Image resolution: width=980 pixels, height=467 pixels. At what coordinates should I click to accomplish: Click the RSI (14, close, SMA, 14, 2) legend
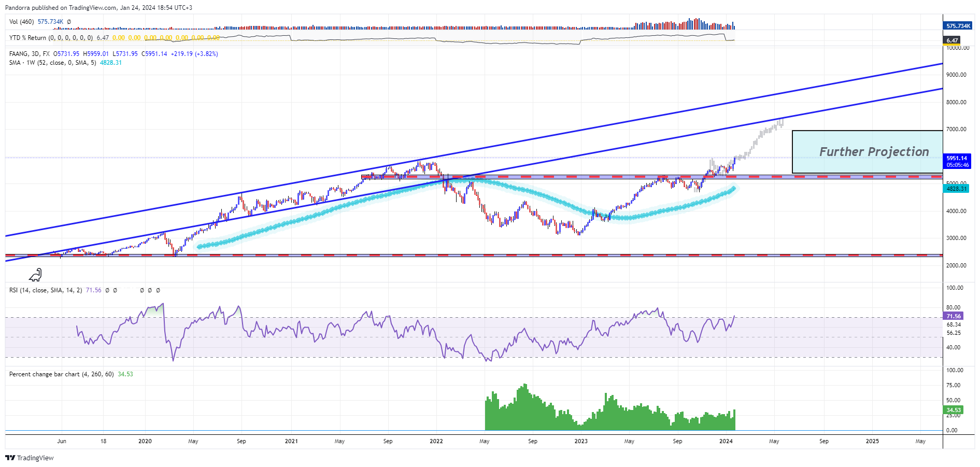(46, 290)
